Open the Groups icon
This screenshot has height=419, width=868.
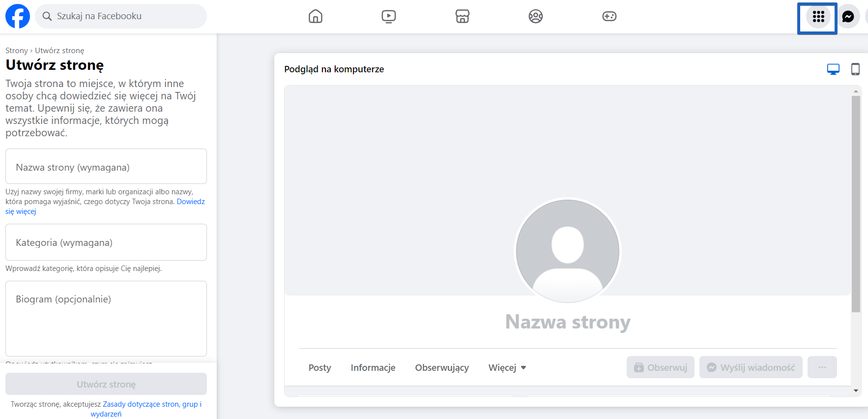[x=535, y=16]
